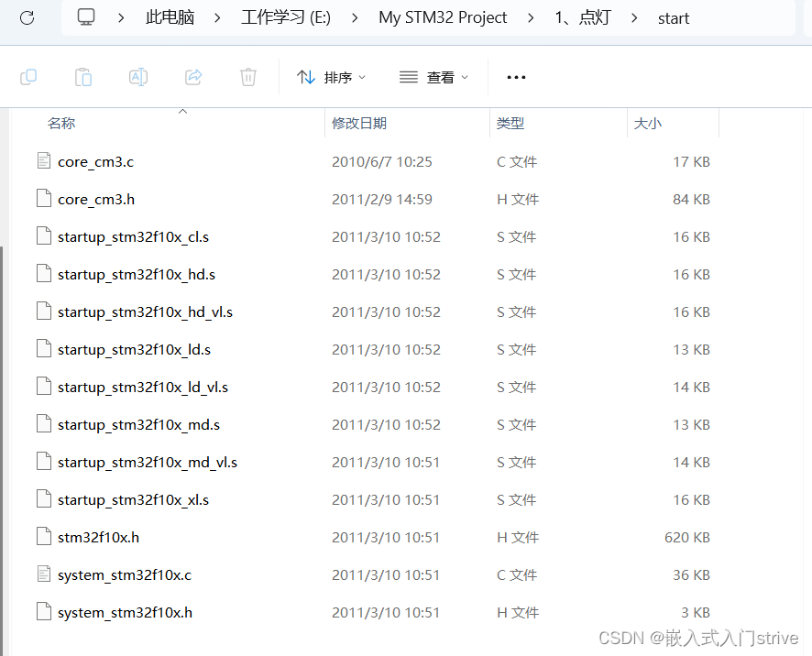Sort by 修改日期 column header
812x656 pixels.
[359, 123]
